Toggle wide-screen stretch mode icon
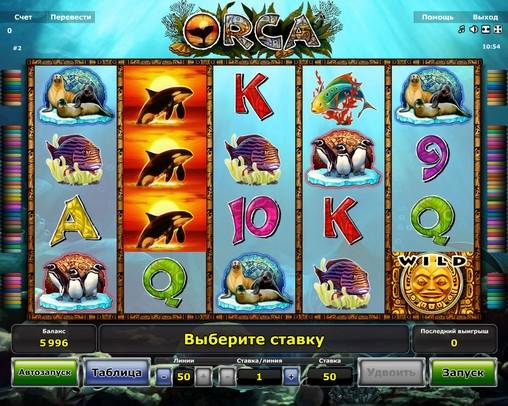 pos(485,29)
